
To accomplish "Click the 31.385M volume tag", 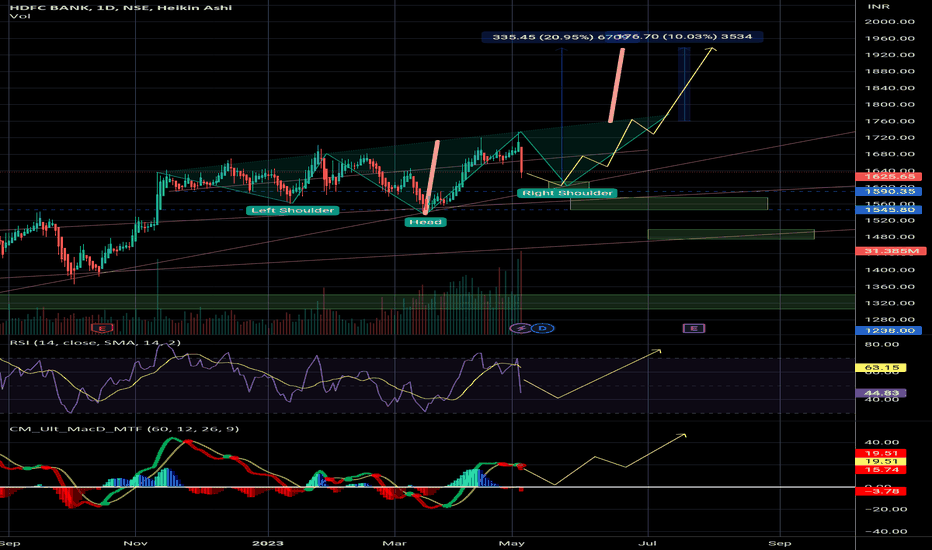I will [891, 251].
